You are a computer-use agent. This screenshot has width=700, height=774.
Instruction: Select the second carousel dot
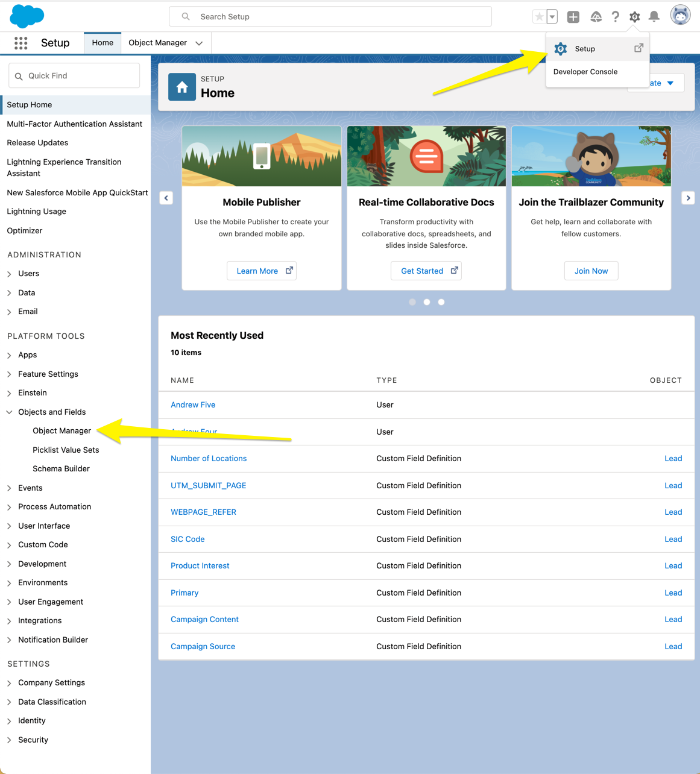[426, 302]
